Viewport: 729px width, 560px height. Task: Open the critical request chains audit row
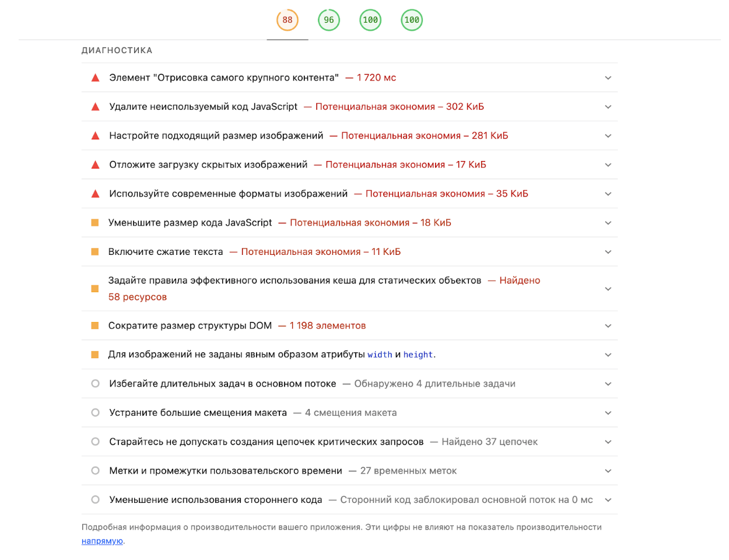click(266, 442)
